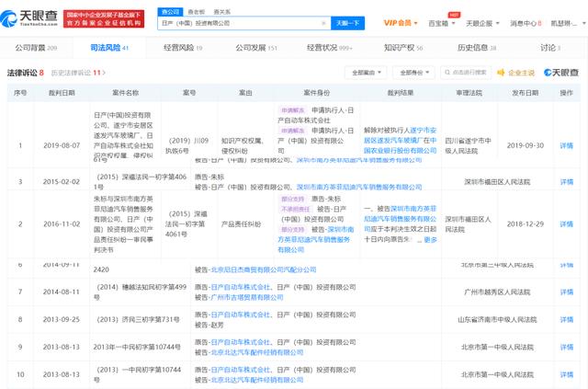Click 更多 to expand row 2 verdict
This screenshot has height=389, width=588.
pyautogui.click(x=431, y=239)
